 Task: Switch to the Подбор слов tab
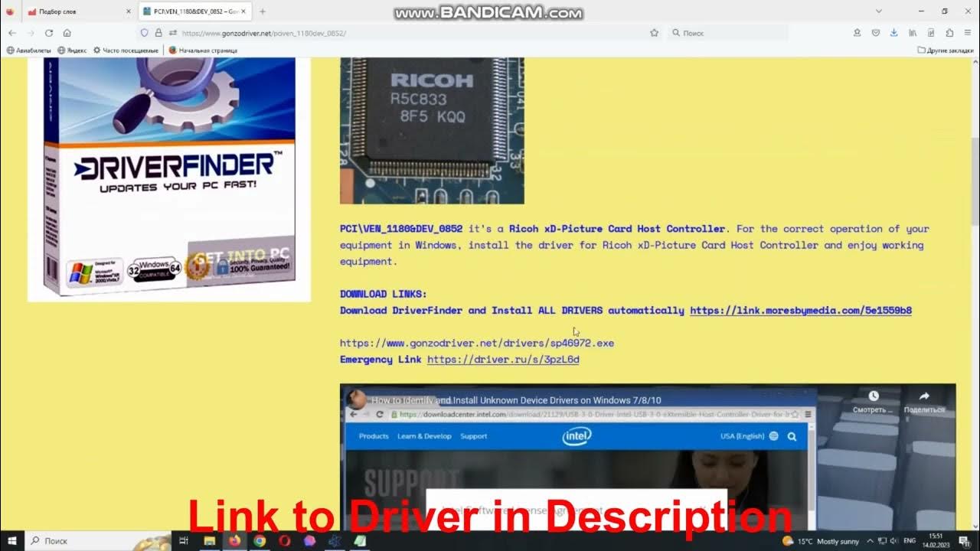click(78, 11)
